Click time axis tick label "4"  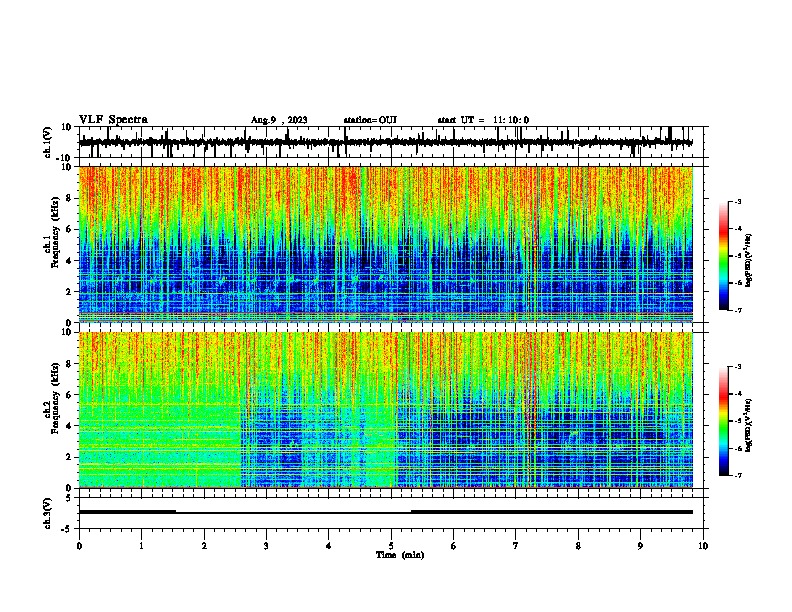point(329,546)
